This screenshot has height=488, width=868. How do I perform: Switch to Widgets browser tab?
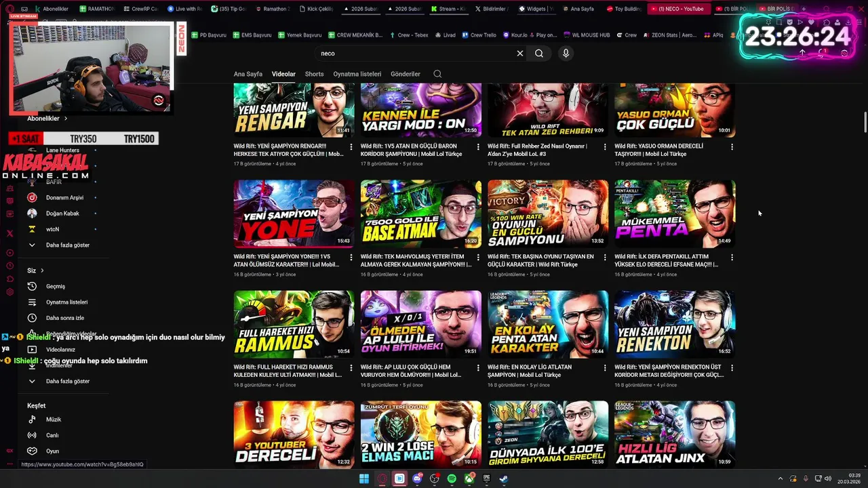click(x=536, y=9)
